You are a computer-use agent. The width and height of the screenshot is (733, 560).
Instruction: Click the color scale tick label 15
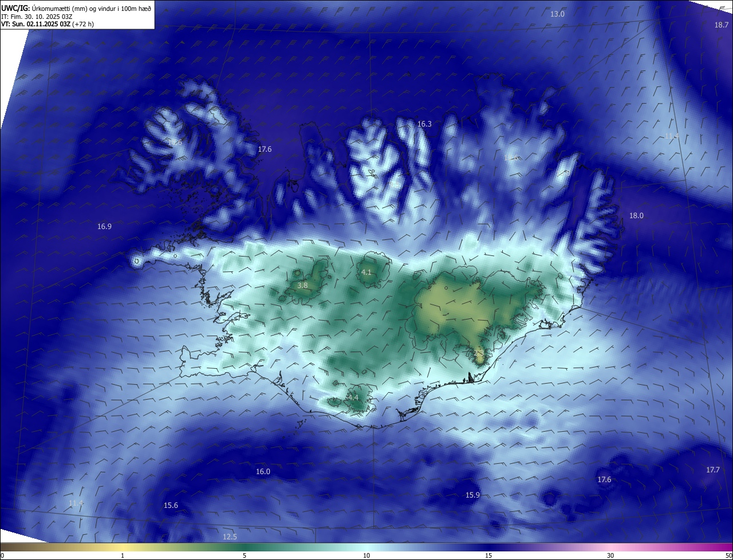[488, 556]
